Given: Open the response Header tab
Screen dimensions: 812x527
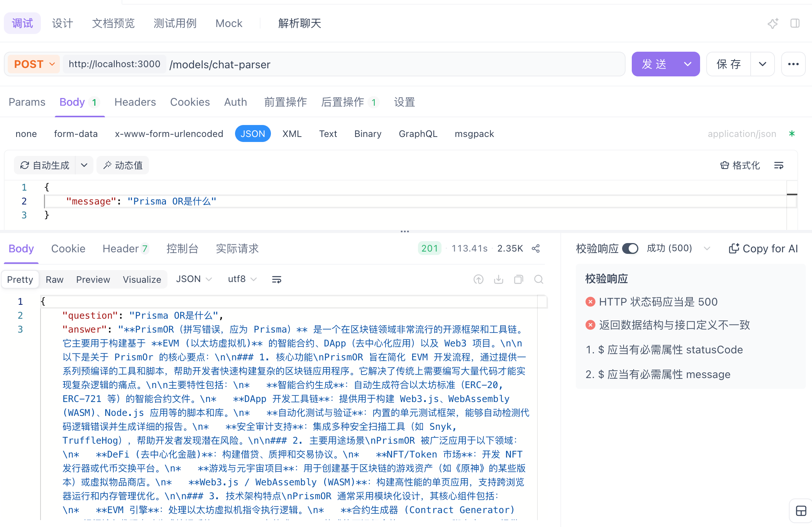Looking at the screenshot, I should 126,249.
